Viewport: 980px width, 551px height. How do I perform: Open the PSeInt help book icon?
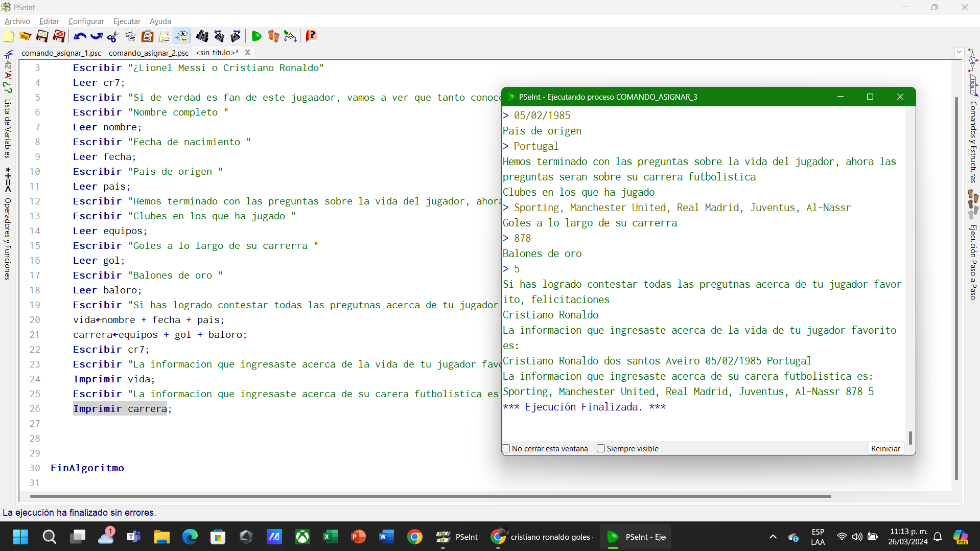click(x=311, y=36)
